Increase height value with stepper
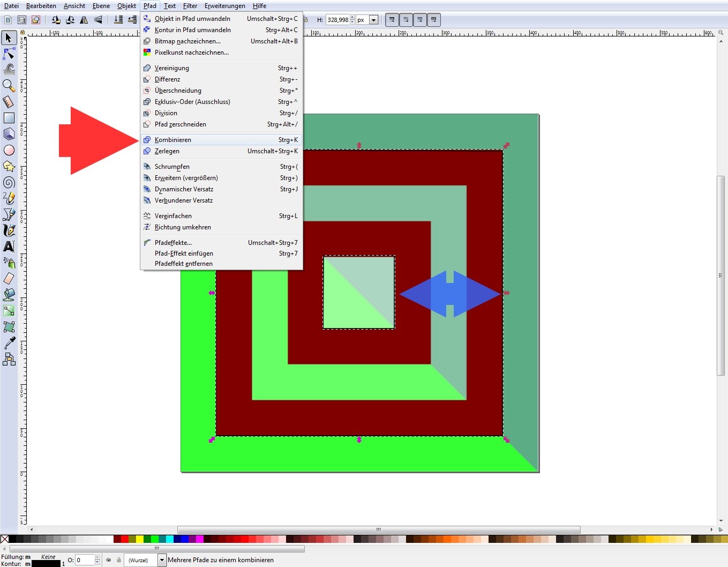The height and width of the screenshot is (567, 728). tap(352, 18)
